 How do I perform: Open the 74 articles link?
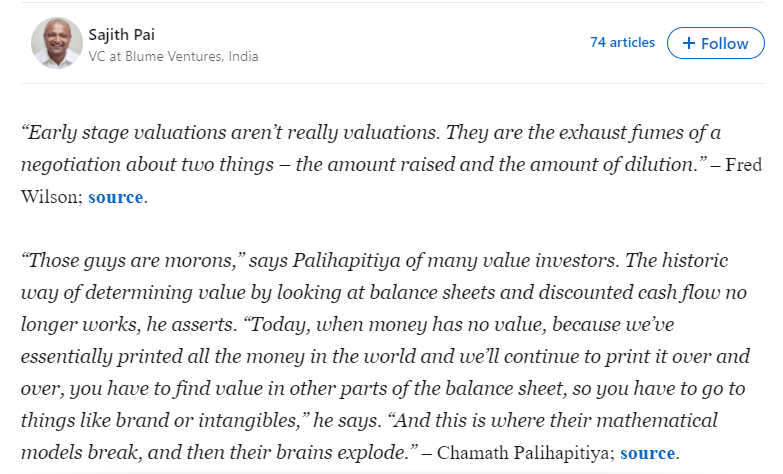coord(622,42)
